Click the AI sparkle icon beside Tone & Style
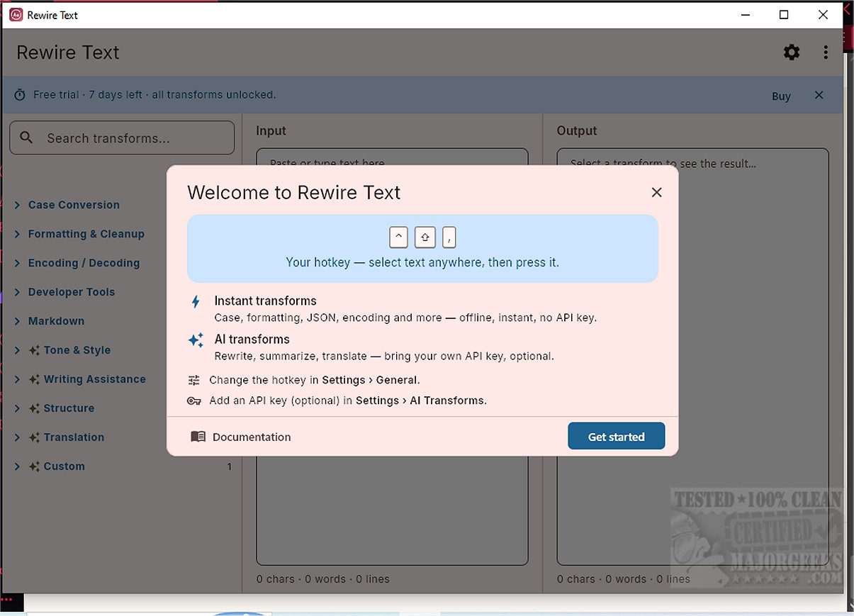The height and width of the screenshot is (616, 854). pyautogui.click(x=33, y=350)
